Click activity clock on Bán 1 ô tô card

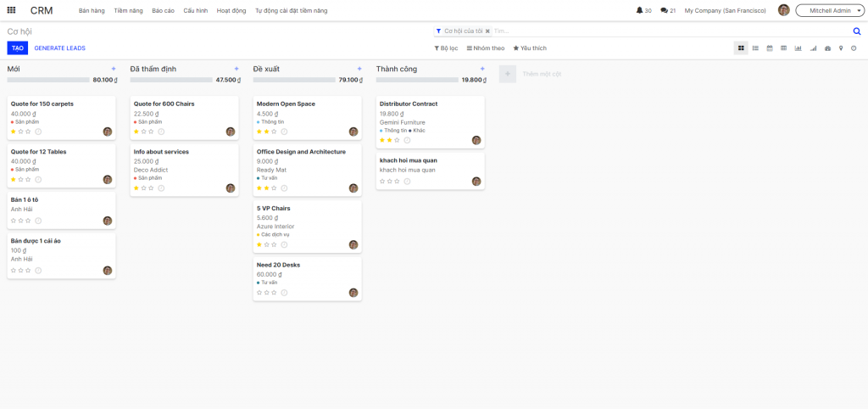38,221
